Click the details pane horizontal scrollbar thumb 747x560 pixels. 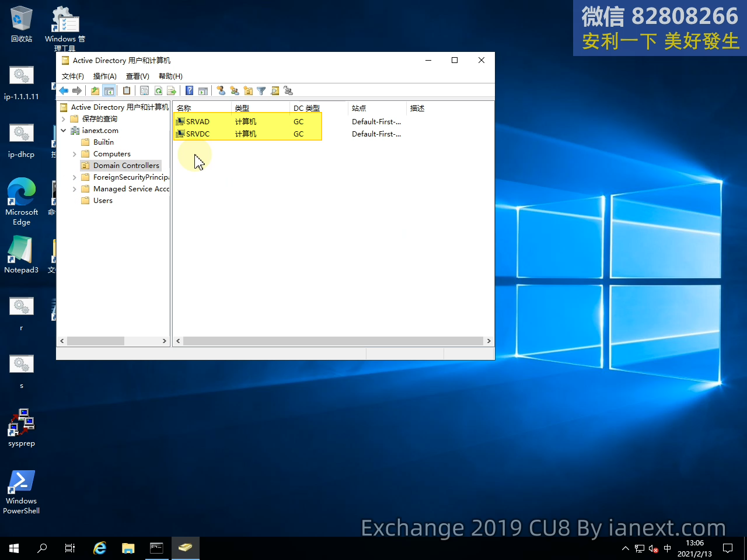pyautogui.click(x=333, y=341)
